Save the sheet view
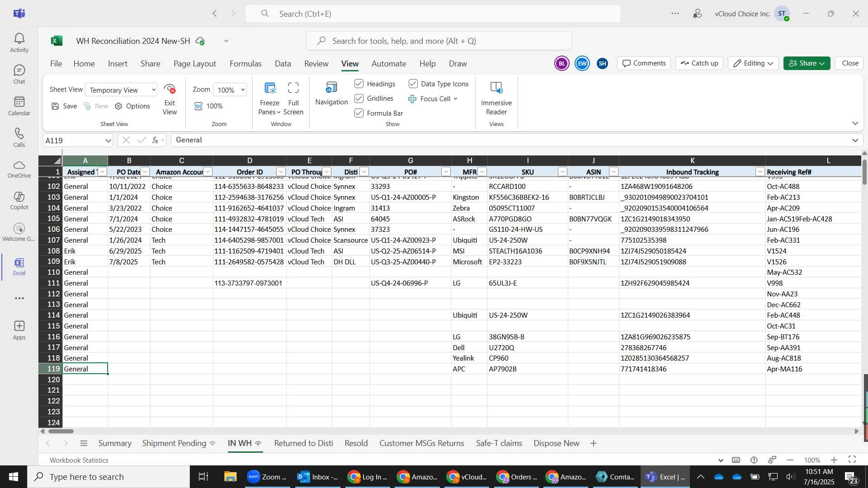This screenshot has width=868, height=488. 64,106
